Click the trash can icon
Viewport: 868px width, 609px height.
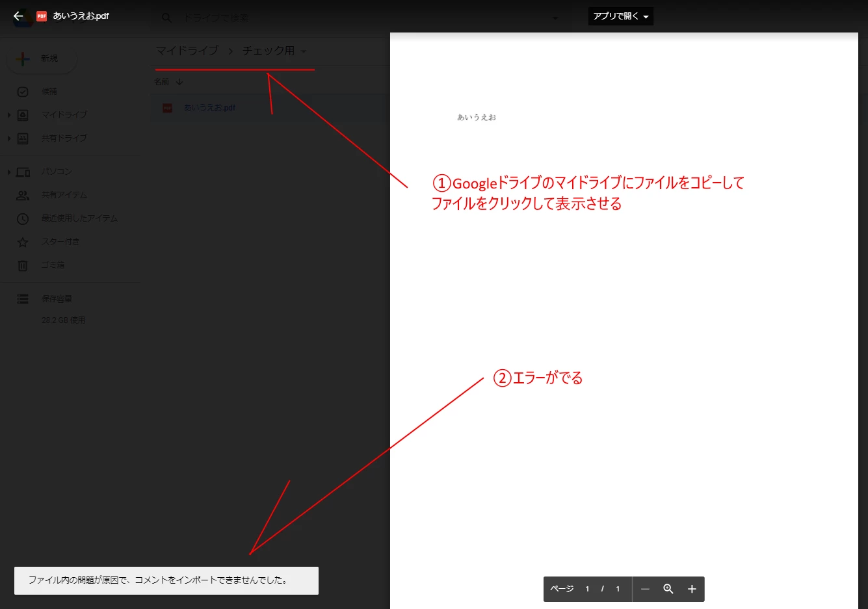(x=23, y=265)
